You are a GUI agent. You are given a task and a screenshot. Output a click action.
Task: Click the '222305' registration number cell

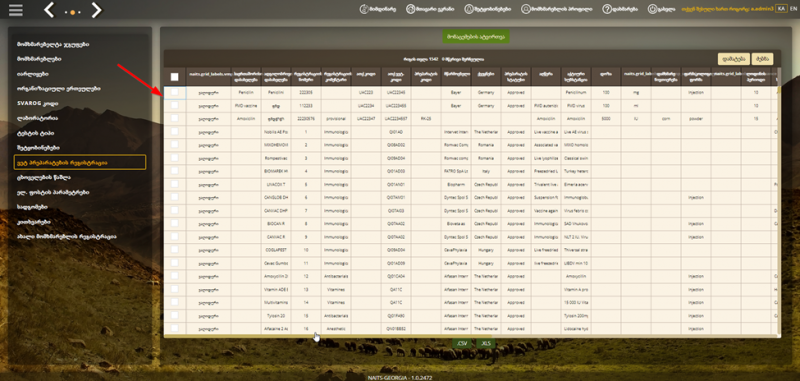pos(306,93)
